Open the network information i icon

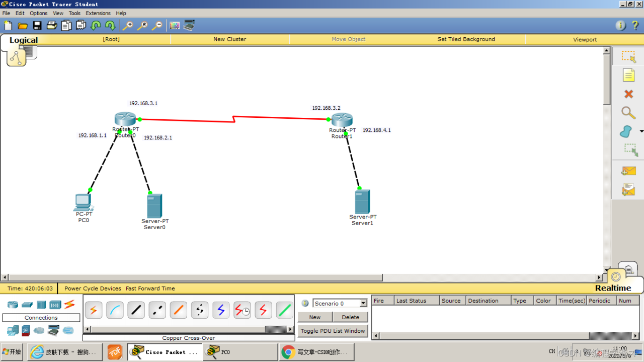[621, 25]
